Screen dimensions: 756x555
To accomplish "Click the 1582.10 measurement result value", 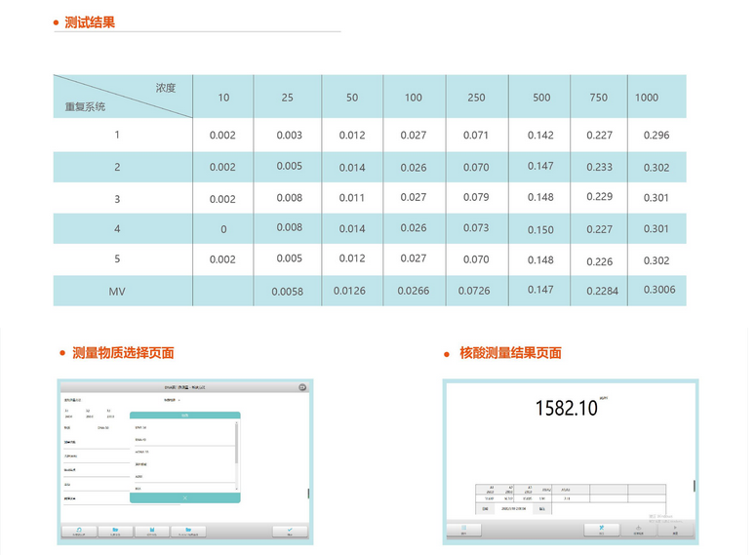I will (567, 409).
